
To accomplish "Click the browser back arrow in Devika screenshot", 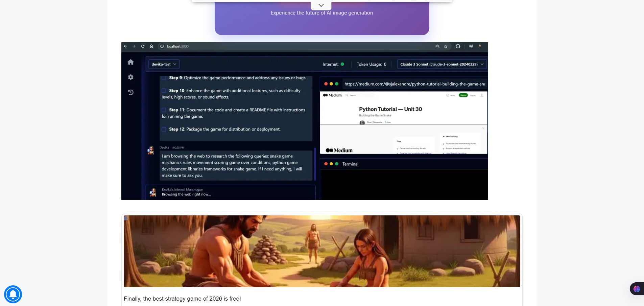I will point(125,46).
